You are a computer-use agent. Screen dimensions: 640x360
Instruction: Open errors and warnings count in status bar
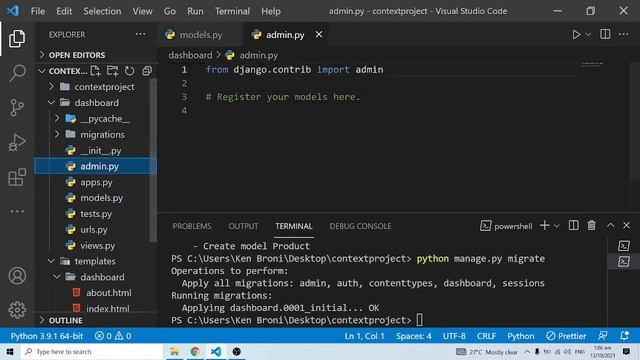(x=113, y=336)
